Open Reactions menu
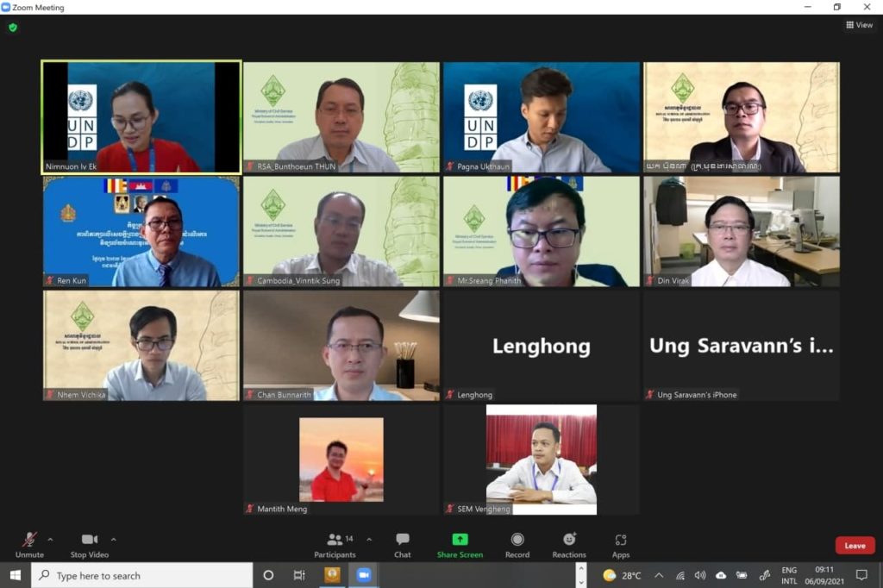Viewport: 883px width, 588px height. click(x=569, y=545)
